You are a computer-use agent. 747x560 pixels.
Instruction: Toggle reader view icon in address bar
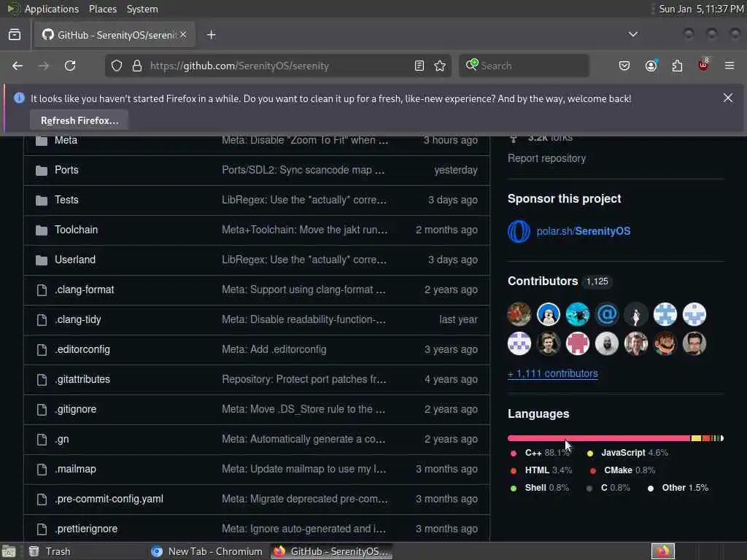[419, 66]
